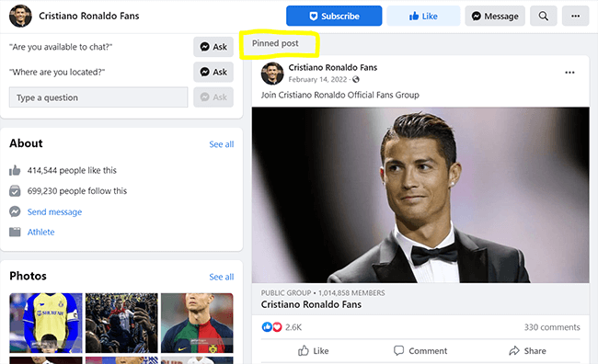Open See all in Photos section
Image resolution: width=598 pixels, height=364 pixels.
[221, 277]
